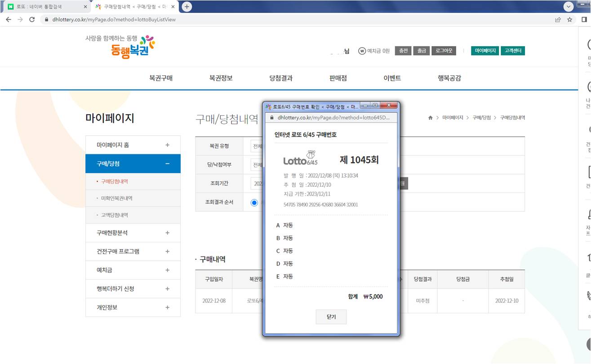The image size is (591, 364).
Task: Click the breadcrumb home icon
Action: 430,118
